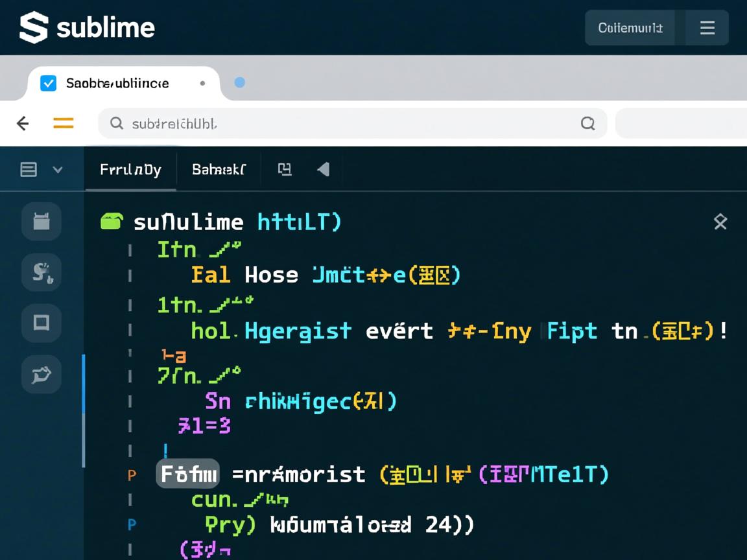The image size is (747, 560).
Task: Open the hamburger menu in header
Action: click(x=707, y=28)
